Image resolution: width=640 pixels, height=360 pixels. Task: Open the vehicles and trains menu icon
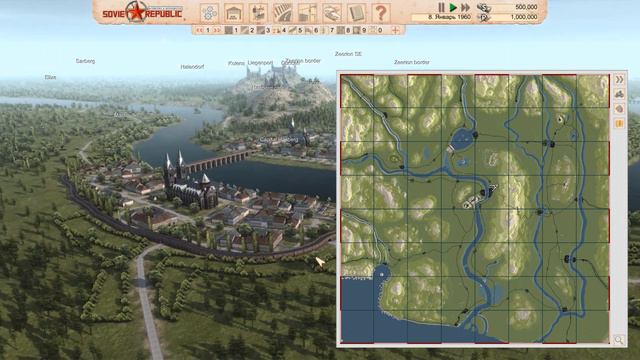tap(331, 13)
